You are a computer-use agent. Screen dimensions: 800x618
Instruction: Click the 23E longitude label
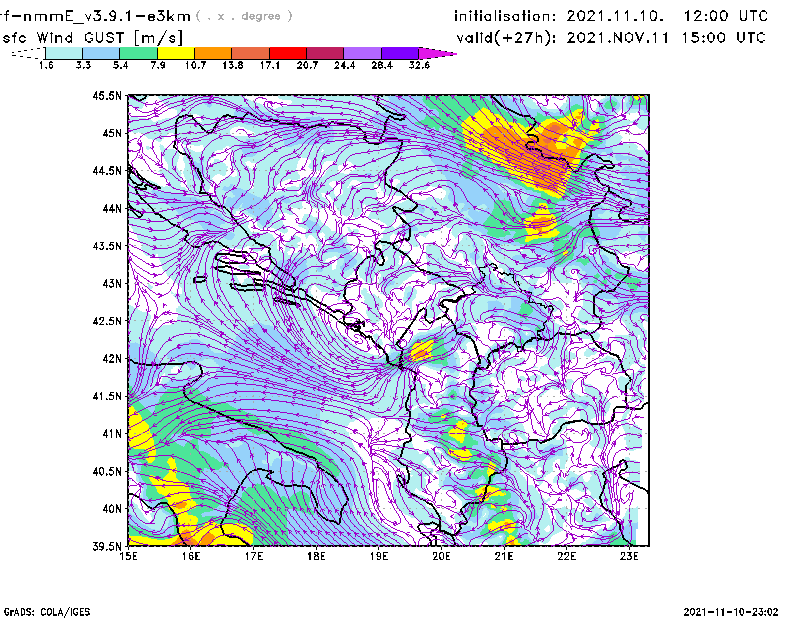pos(629,556)
